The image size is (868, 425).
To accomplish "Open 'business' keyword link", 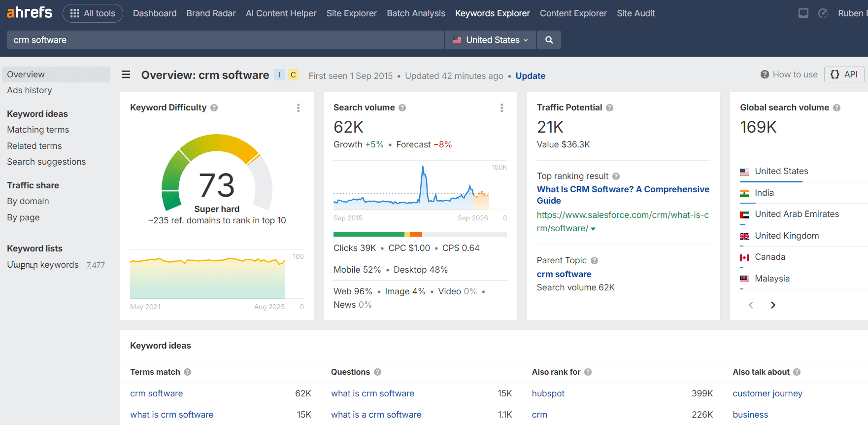I will coord(750,415).
